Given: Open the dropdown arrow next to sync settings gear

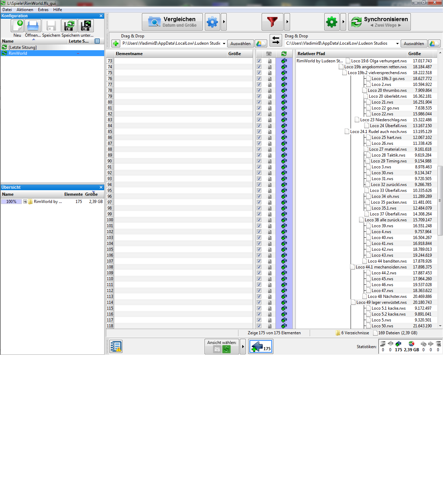Looking at the screenshot, I should coord(343,22).
